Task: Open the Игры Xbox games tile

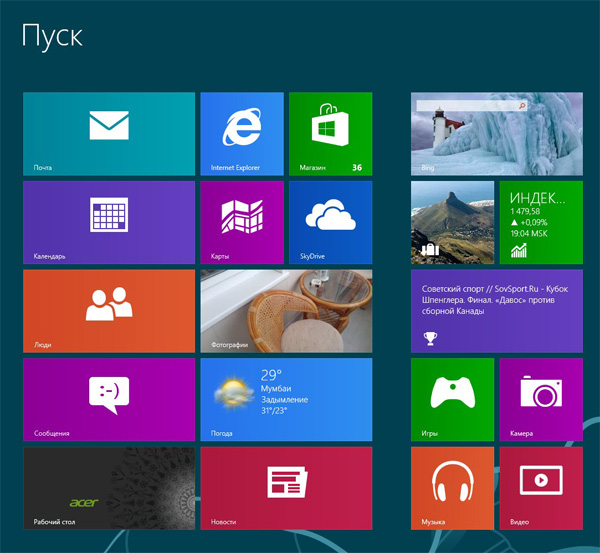Action: pos(452,399)
